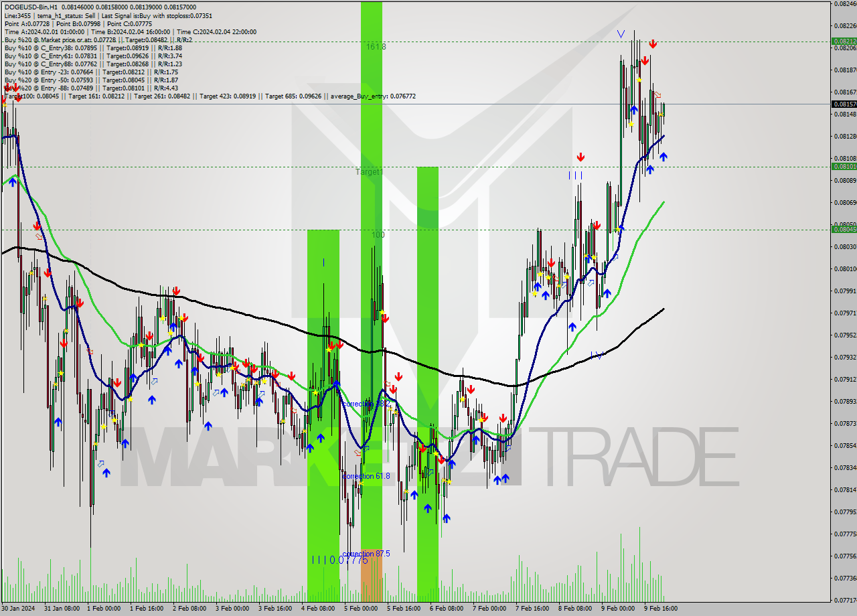
Task: Click the '1 Feb 16:00' time axis label
Action: (x=147, y=609)
